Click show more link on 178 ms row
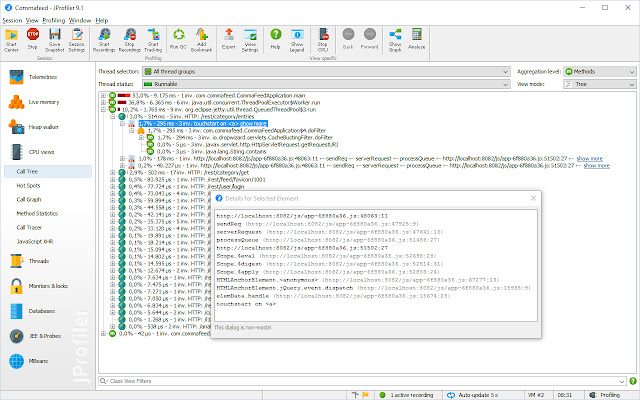This screenshot has height=400, width=640. (x=589, y=159)
